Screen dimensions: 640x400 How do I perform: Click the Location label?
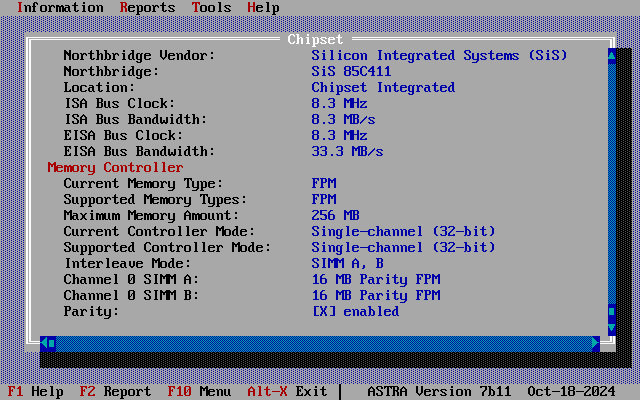(x=99, y=87)
